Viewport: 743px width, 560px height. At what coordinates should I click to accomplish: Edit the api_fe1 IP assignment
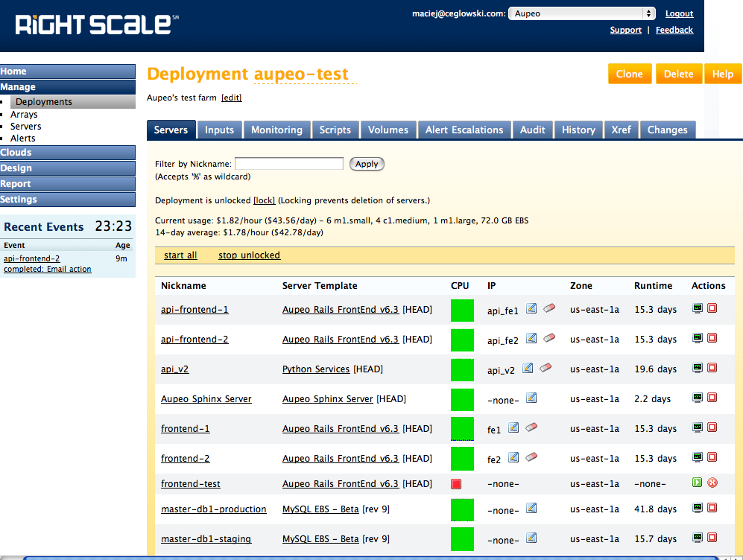(531, 308)
